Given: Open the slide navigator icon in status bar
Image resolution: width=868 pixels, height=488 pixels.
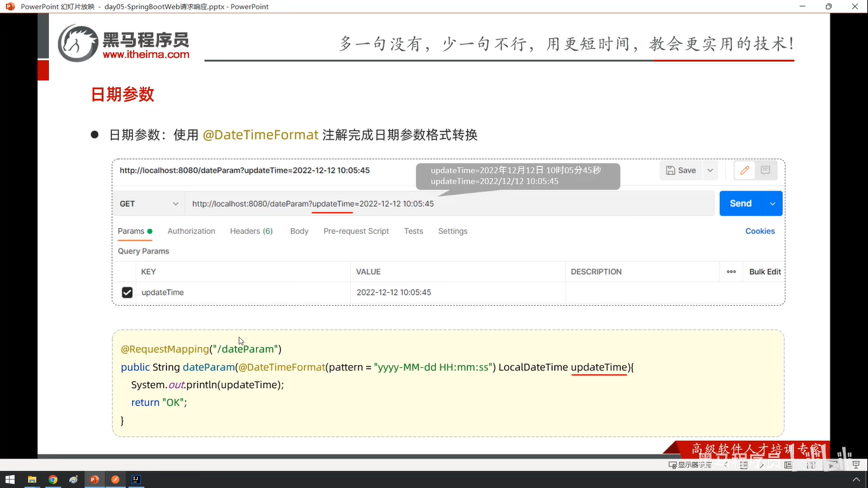Looking at the screenshot, I should [743, 464].
